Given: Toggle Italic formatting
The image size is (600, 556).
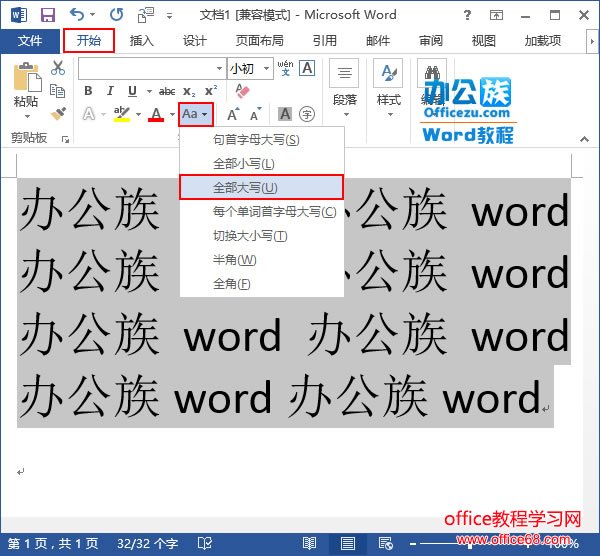Looking at the screenshot, I should click(x=110, y=91).
